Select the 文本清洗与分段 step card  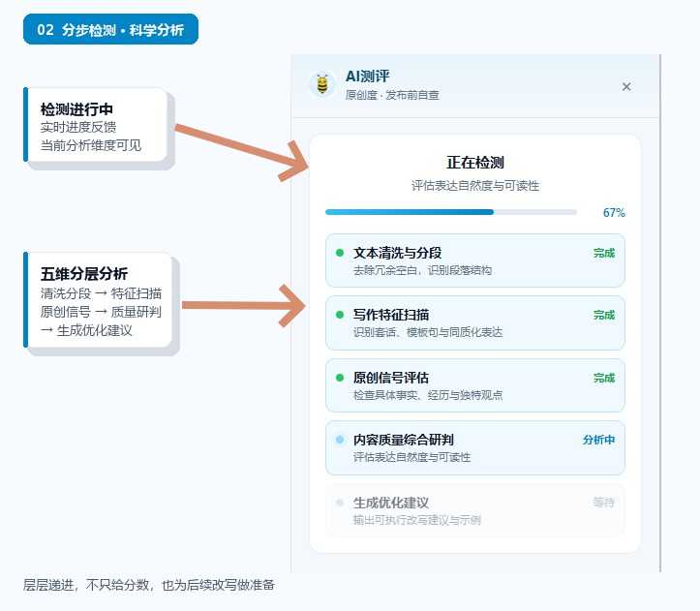(x=475, y=260)
